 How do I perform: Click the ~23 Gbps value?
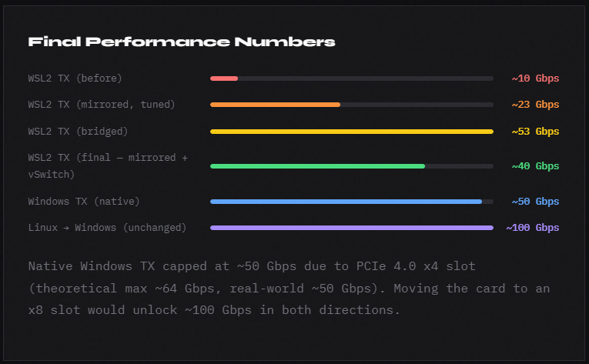pyautogui.click(x=535, y=105)
